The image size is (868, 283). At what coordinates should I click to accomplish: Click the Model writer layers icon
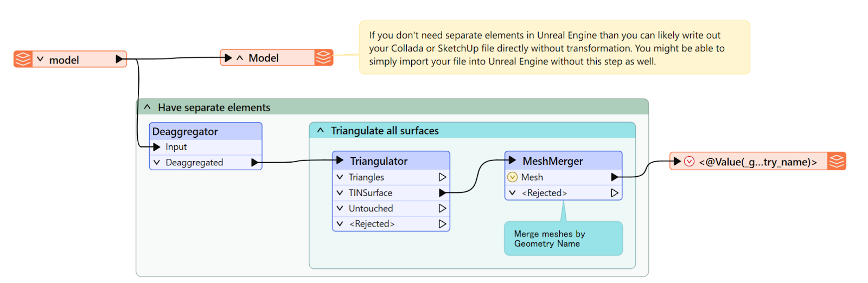[324, 57]
